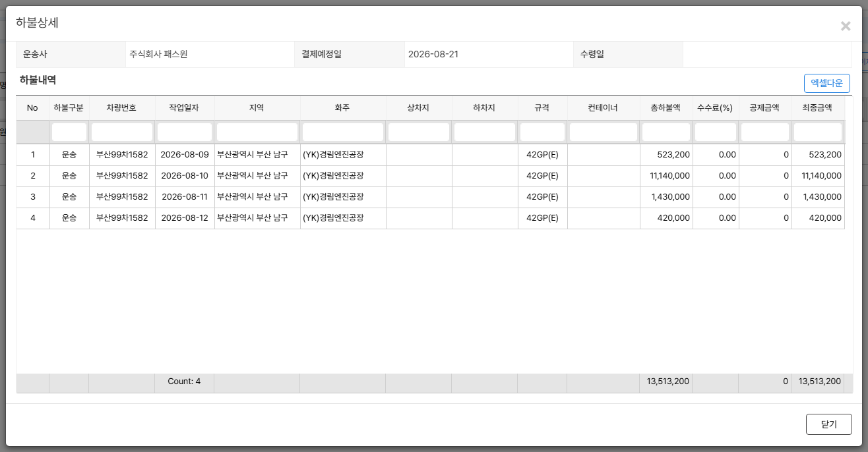This screenshot has width=868, height=452.
Task: Focus the 화주 filter input
Action: [343, 132]
